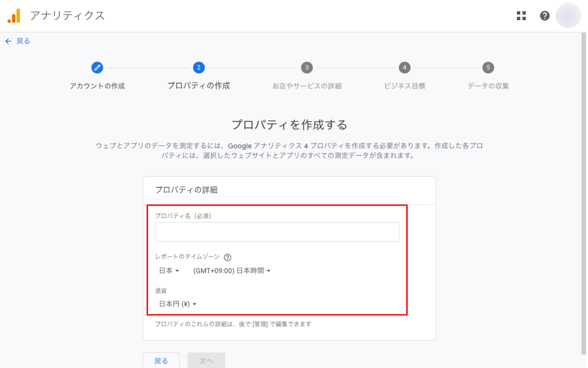Click the timezone help question icon

tap(227, 257)
